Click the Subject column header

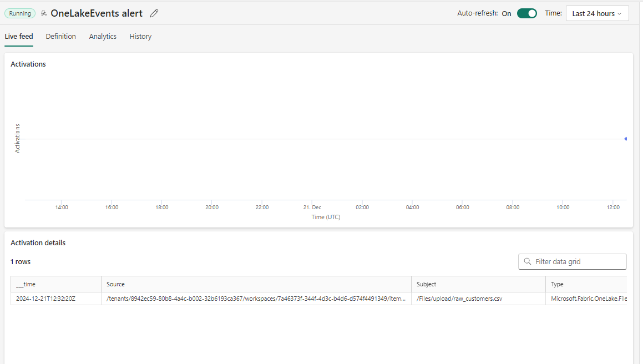point(479,284)
